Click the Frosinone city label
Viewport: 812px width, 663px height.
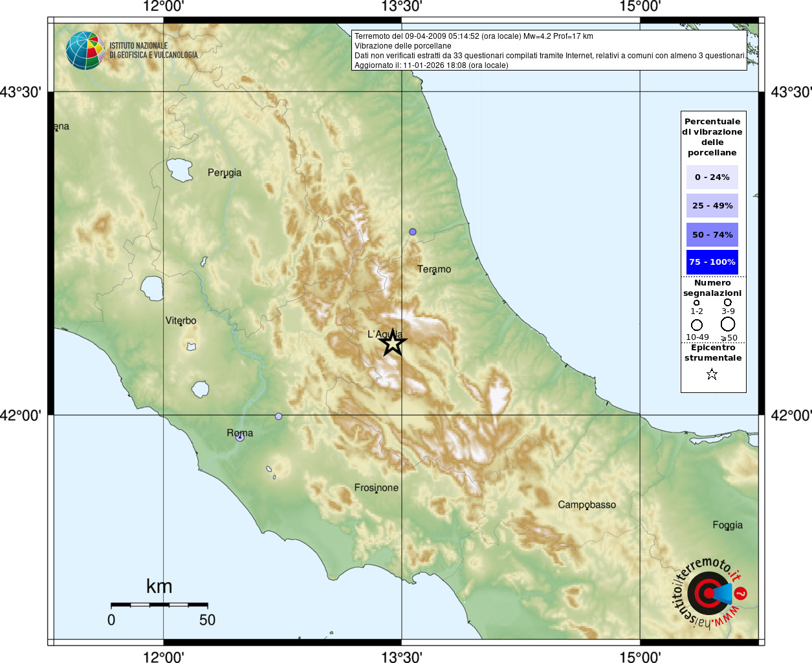click(377, 488)
